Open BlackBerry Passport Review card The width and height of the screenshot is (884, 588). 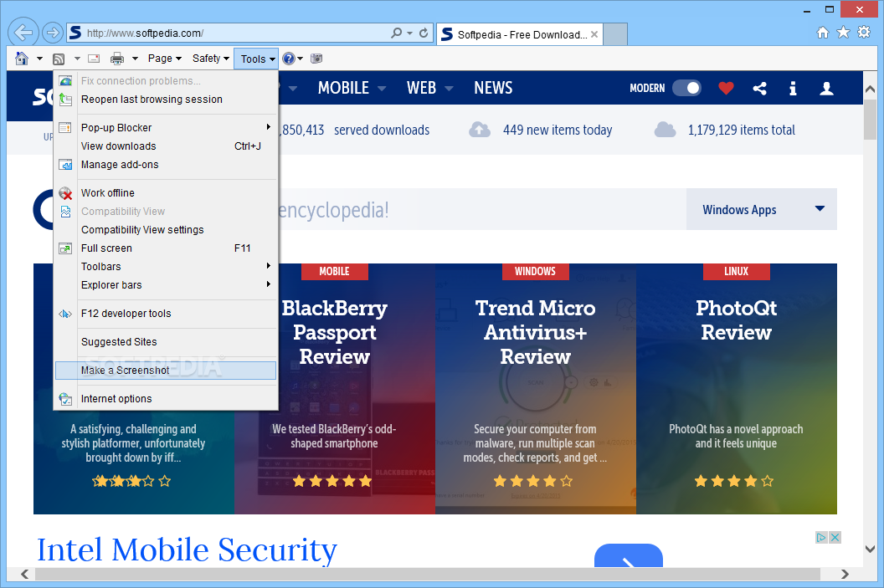coord(335,389)
